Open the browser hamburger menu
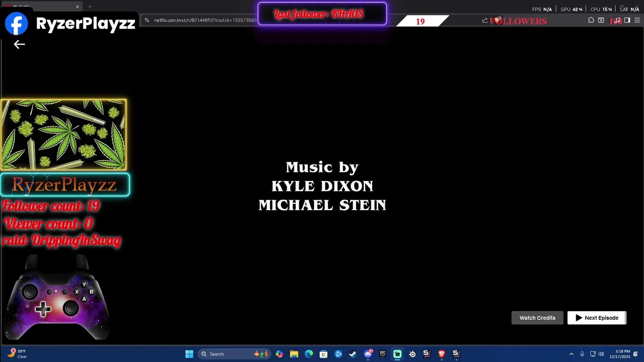The width and height of the screenshot is (644, 362). (x=637, y=20)
